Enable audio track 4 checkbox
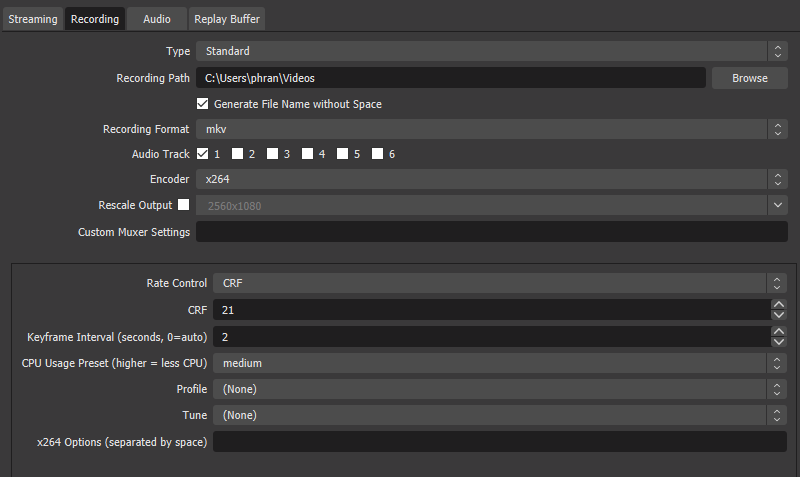Image resolution: width=800 pixels, height=477 pixels. [x=308, y=154]
